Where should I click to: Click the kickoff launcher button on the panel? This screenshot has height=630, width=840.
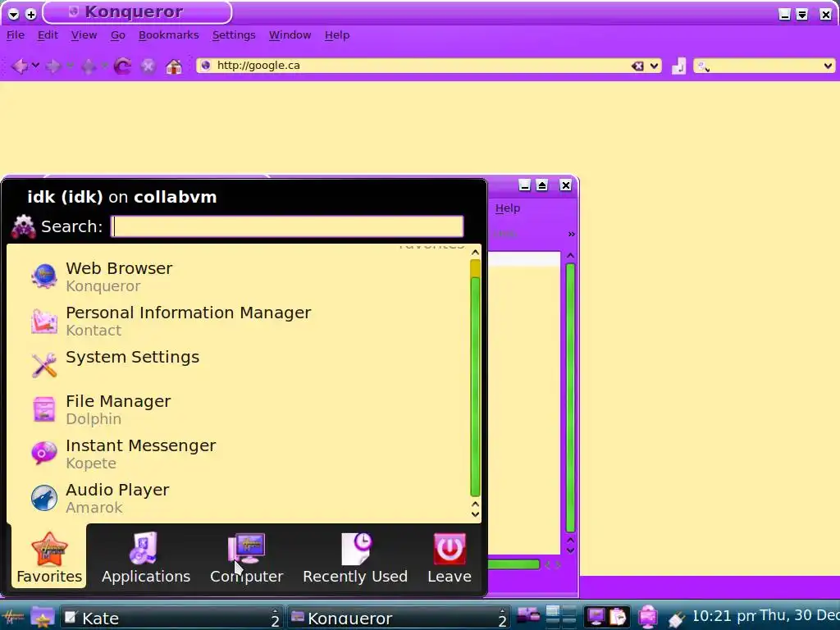coord(13,618)
